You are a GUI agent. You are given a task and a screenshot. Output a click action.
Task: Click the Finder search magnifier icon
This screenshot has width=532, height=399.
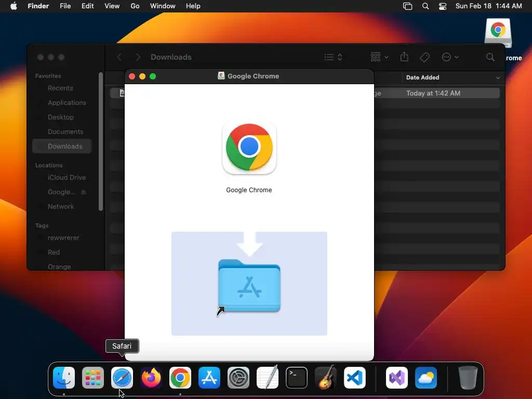(490, 57)
